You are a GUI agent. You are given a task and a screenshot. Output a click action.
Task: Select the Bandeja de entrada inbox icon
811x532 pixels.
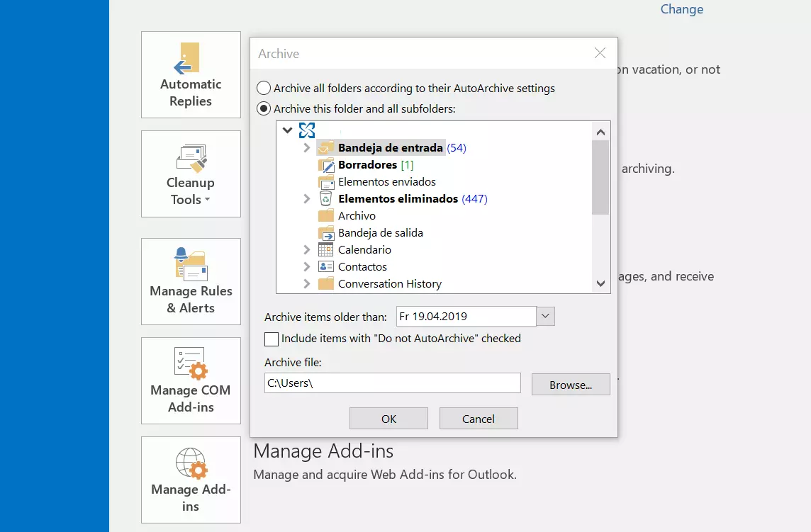[x=326, y=147]
